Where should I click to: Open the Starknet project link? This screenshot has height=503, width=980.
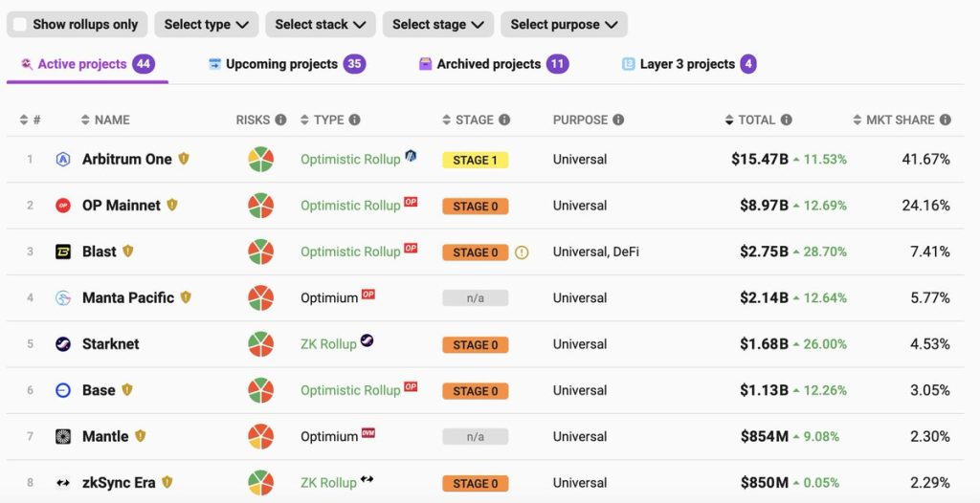click(x=111, y=344)
